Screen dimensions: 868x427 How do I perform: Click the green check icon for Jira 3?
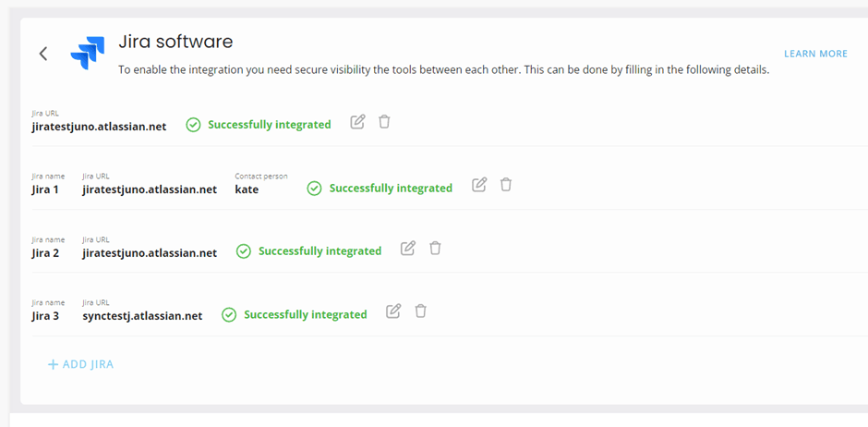(x=229, y=315)
